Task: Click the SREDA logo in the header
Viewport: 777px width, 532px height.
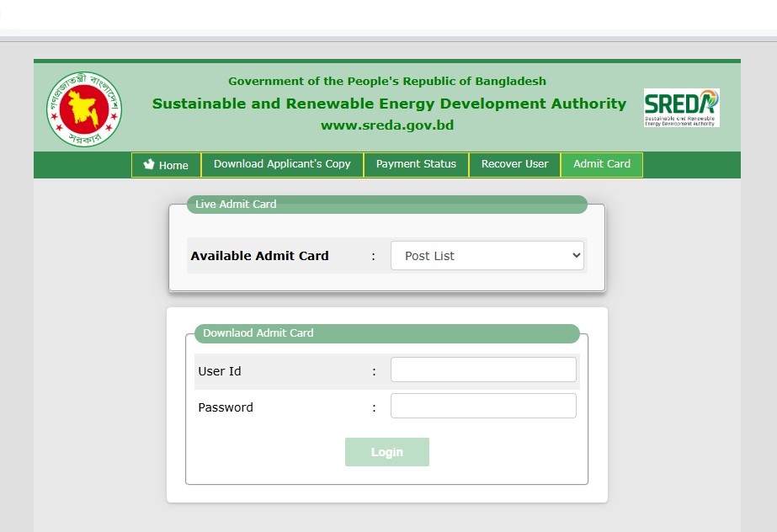Action: [681, 108]
